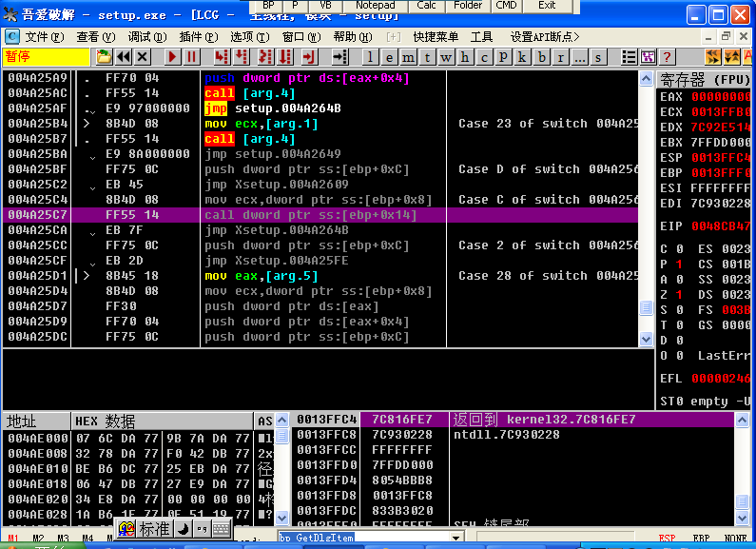Click the disassembly pane scroll down arrow
Screen dimensions: 756x549
[646, 339]
